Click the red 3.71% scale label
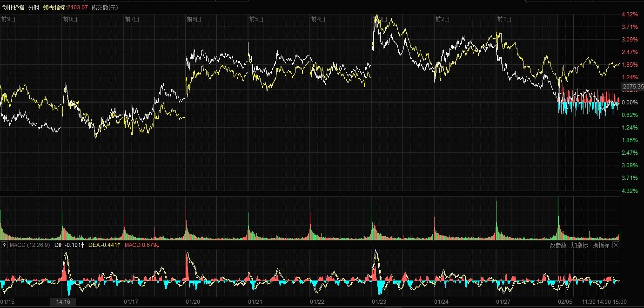 (x=630, y=27)
